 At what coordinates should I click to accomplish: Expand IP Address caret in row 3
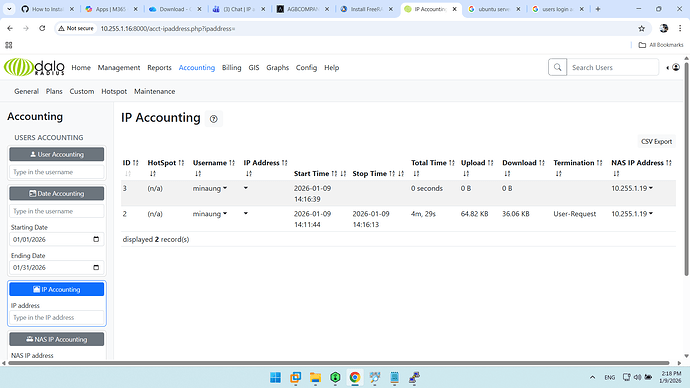(246, 188)
